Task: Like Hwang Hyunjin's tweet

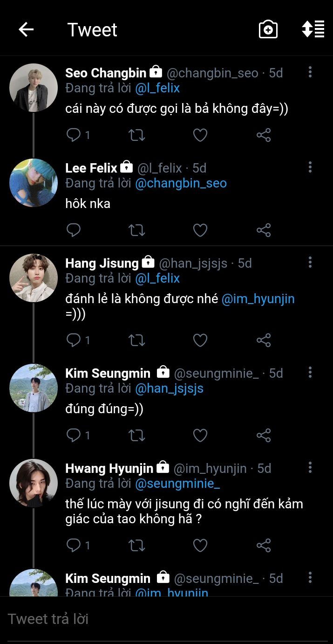Action: 200,546
